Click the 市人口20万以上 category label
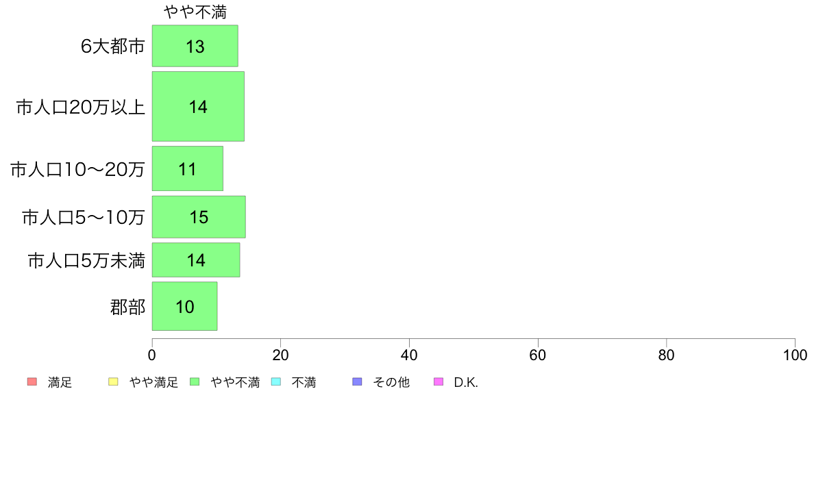 point(80,107)
